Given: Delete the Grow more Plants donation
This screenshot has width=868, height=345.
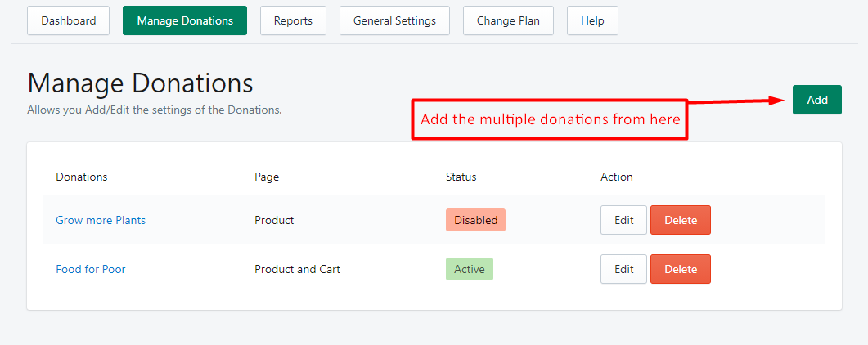Looking at the screenshot, I should 681,220.
